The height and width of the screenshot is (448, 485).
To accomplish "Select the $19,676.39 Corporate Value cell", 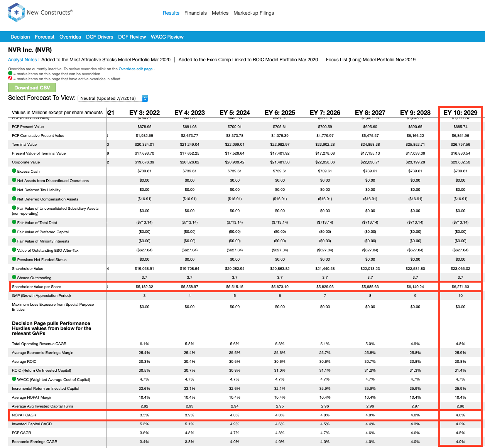I will click(144, 162).
